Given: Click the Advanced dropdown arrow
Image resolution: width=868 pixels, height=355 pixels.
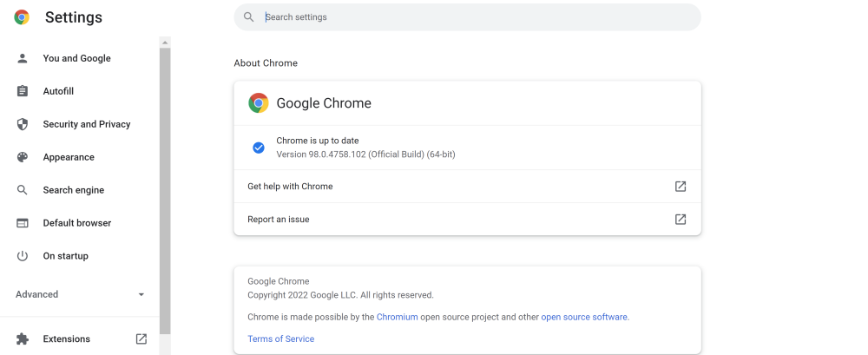Looking at the screenshot, I should (x=141, y=295).
